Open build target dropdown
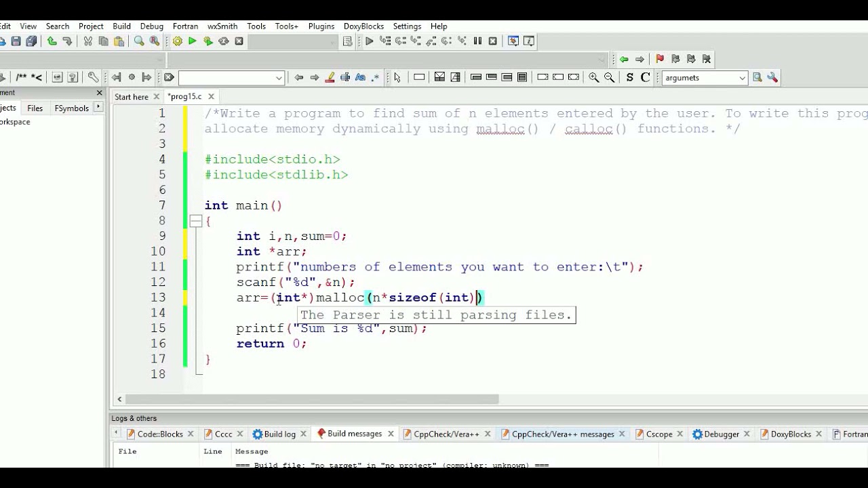 (292, 41)
